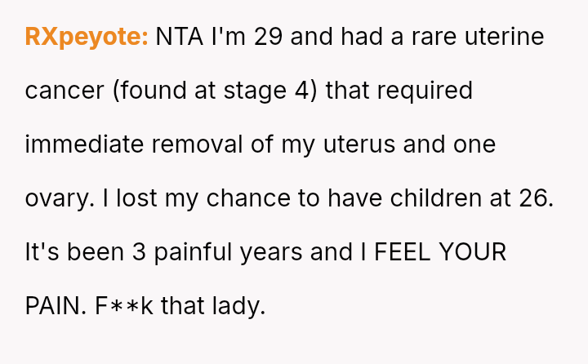The width and height of the screenshot is (588, 364).
Task: Click the censored word 'F**k'
Action: coord(124,306)
